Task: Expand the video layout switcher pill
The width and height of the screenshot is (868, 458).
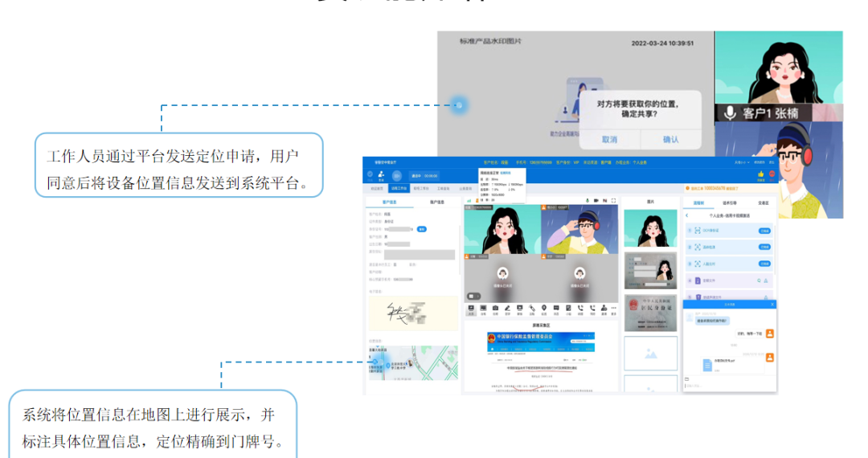Action: coord(474,296)
